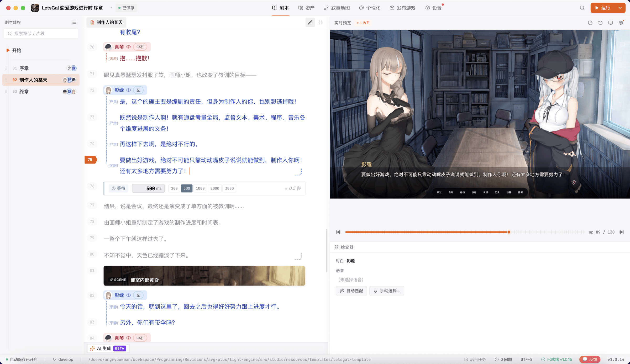Select the 1000 ms wait preset
The width and height of the screenshot is (630, 364).
pyautogui.click(x=200, y=188)
